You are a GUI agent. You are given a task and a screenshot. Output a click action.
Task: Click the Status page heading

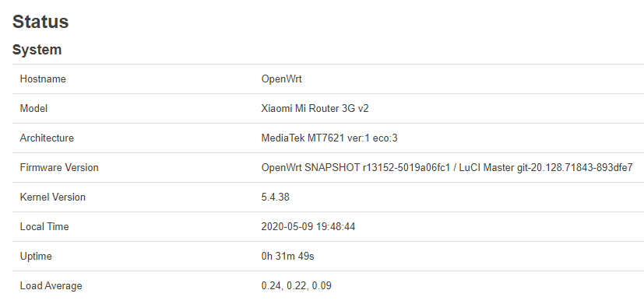point(40,21)
